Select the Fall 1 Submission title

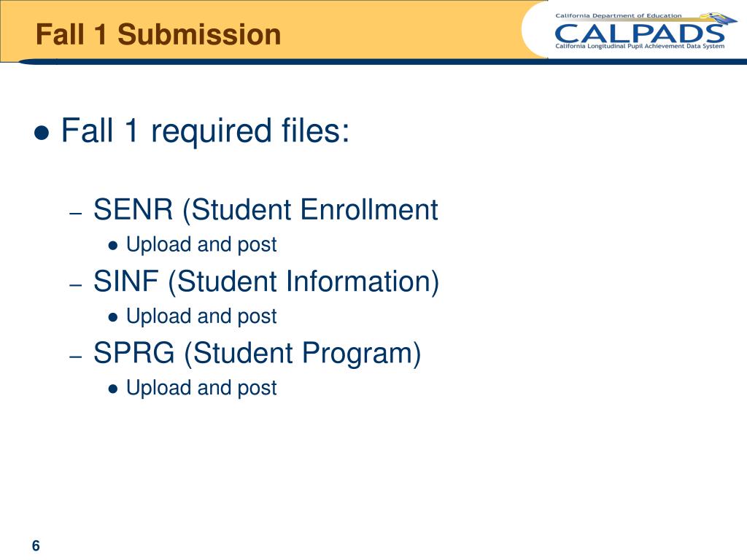tap(158, 35)
